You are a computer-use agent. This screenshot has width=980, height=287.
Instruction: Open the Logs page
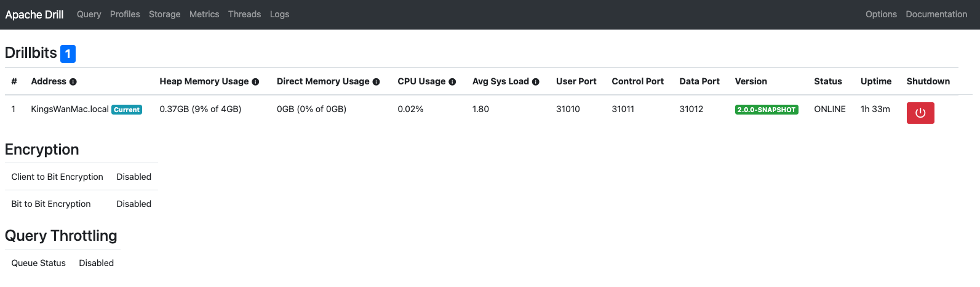coord(279,14)
